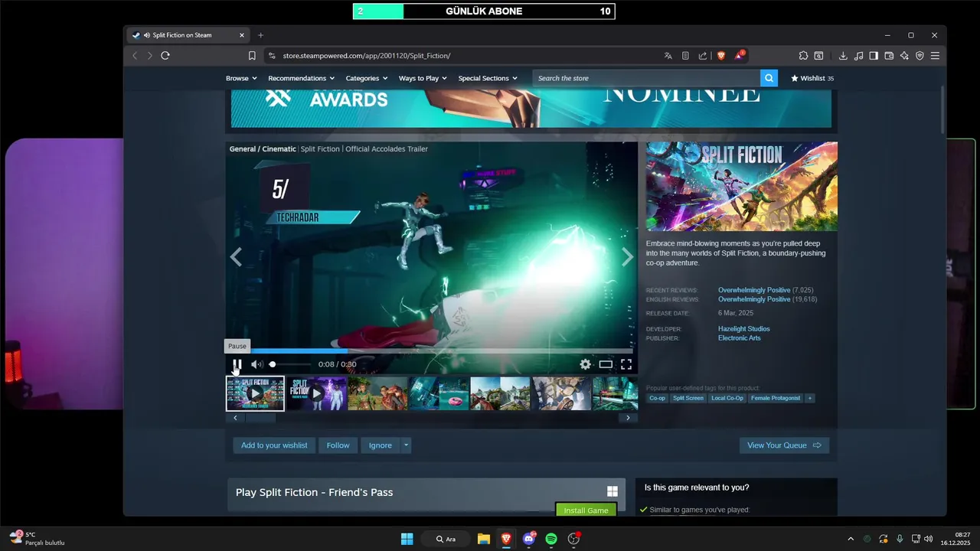This screenshot has height=551, width=980.
Task: Click Add to your wishlist
Action: point(274,445)
